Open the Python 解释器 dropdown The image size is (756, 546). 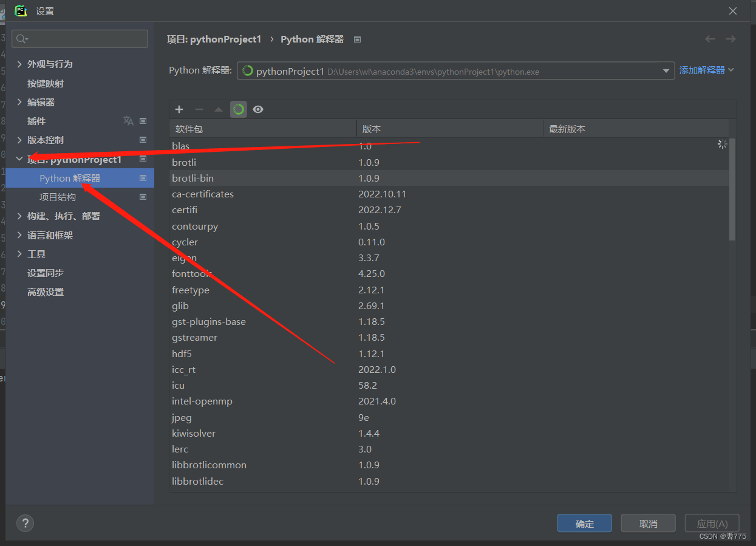click(666, 71)
